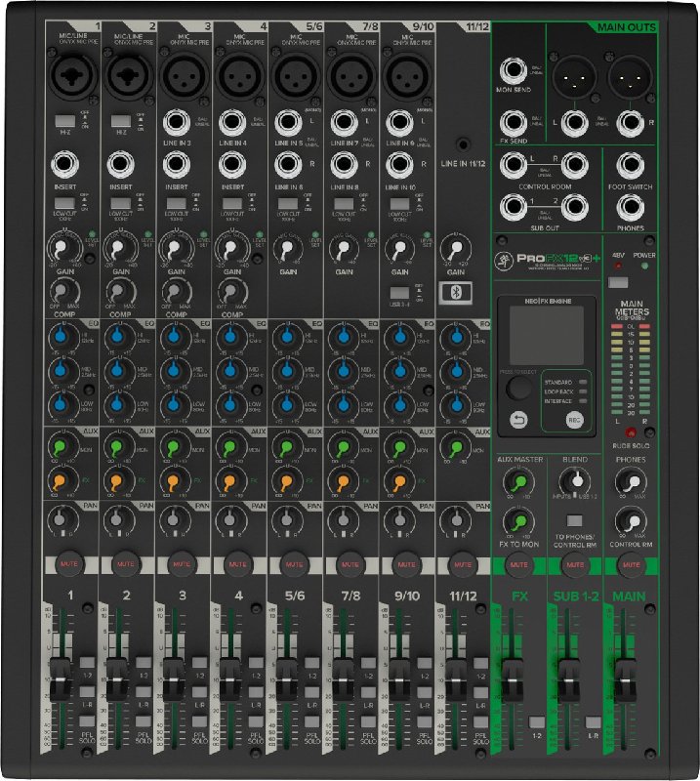Mute the SUB 1-2 bus

(x=575, y=565)
